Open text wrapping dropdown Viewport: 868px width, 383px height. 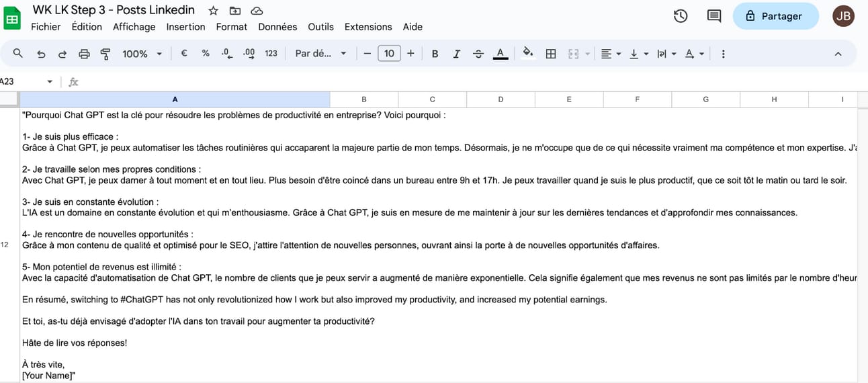pos(666,54)
